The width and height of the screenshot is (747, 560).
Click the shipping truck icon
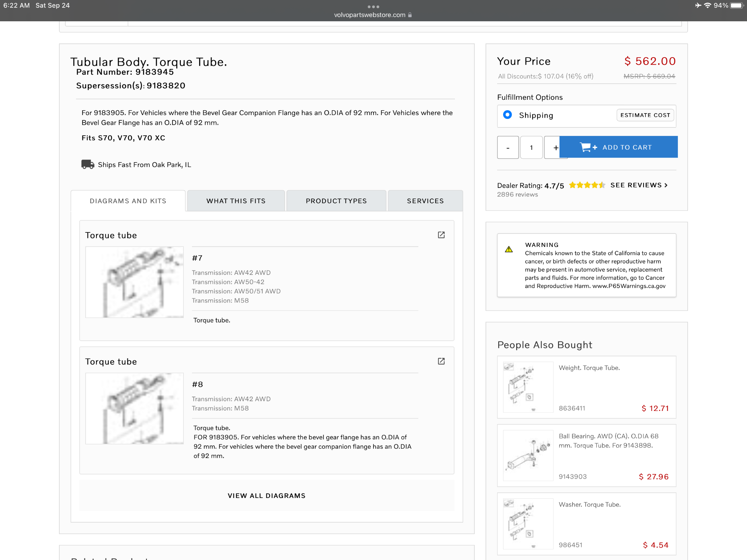88,164
